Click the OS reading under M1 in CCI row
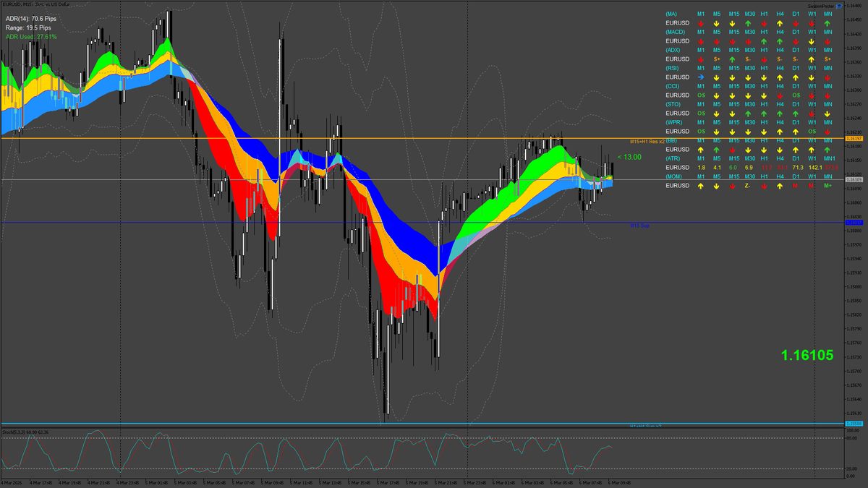 click(701, 95)
